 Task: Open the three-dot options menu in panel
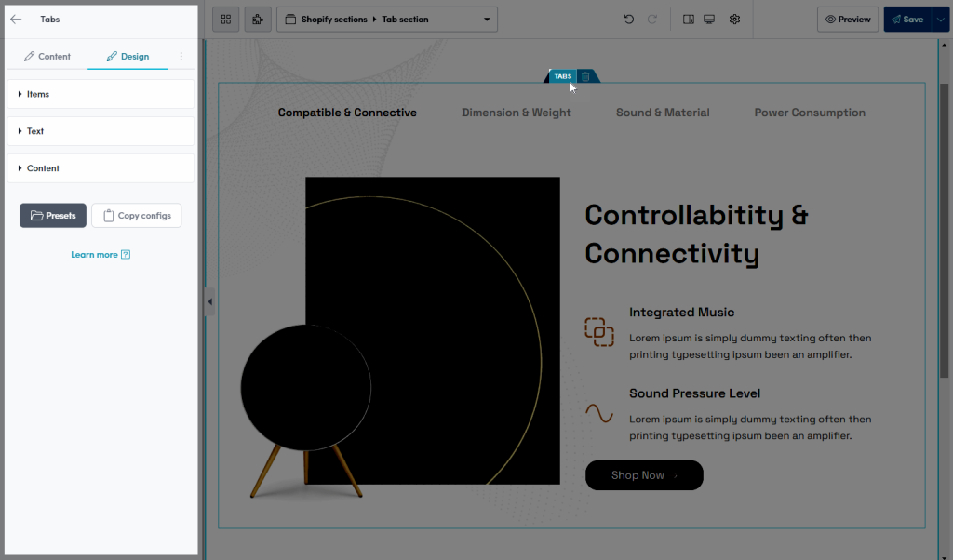[181, 57]
